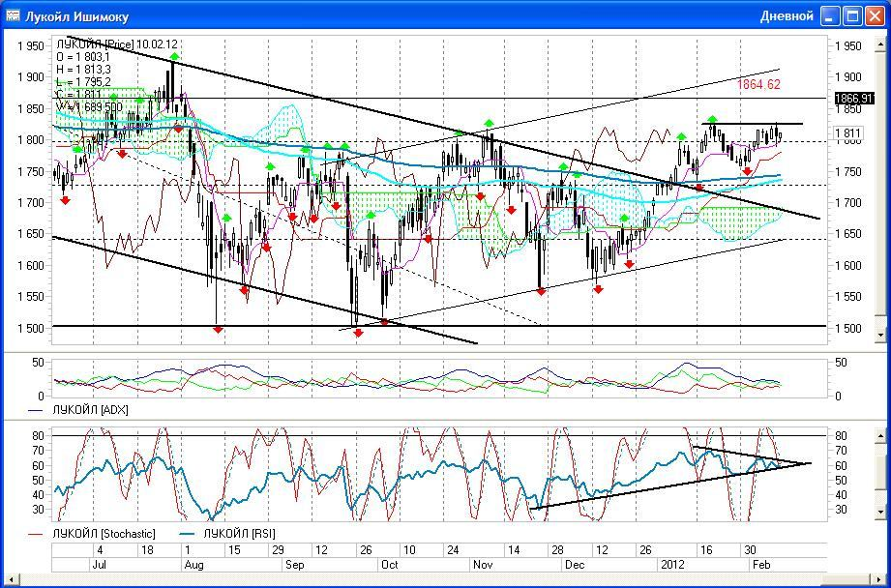This screenshot has width=891, height=588.
Task: Click the Nov month label on the time axis
Action: 483,565
